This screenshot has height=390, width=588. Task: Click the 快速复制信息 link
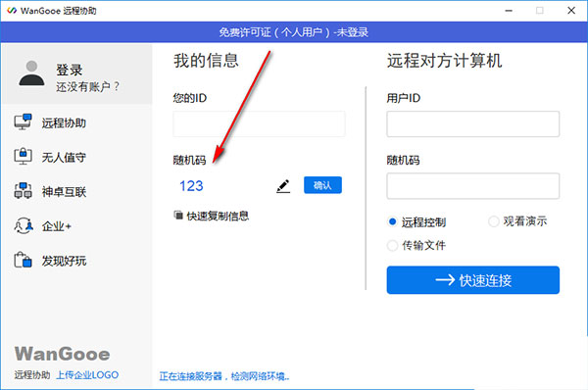218,216
